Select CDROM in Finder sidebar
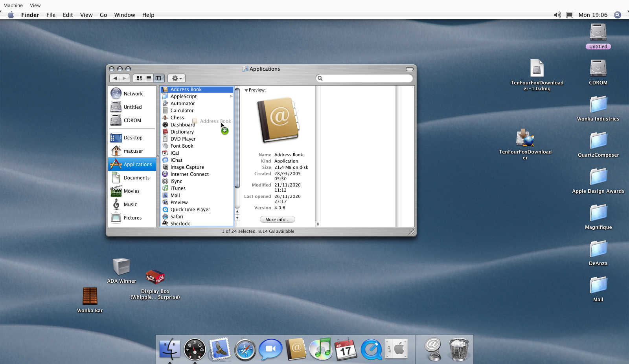Image resolution: width=629 pixels, height=364 pixels. (x=132, y=120)
